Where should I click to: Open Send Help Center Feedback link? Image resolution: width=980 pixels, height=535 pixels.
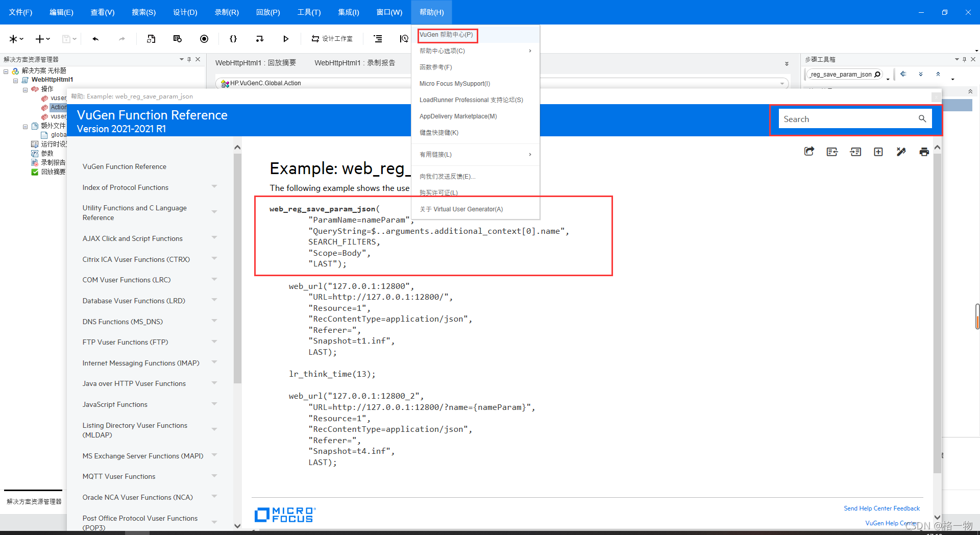881,508
